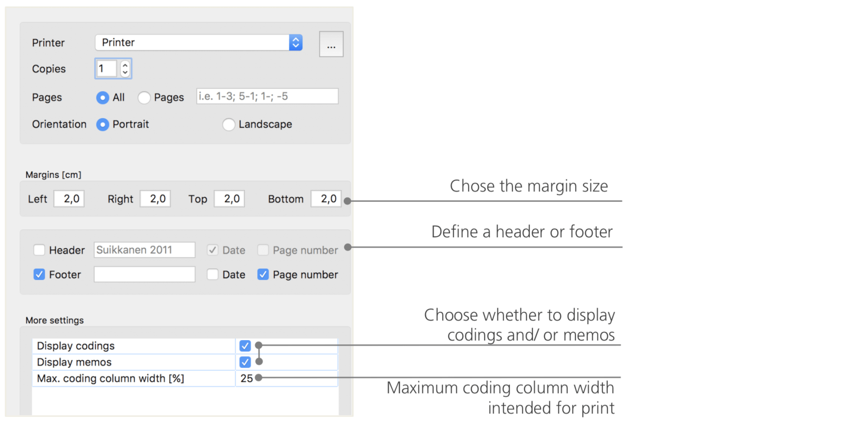Viewport: 868px width, 423px height.
Task: Click the footer text input field
Action: click(145, 274)
